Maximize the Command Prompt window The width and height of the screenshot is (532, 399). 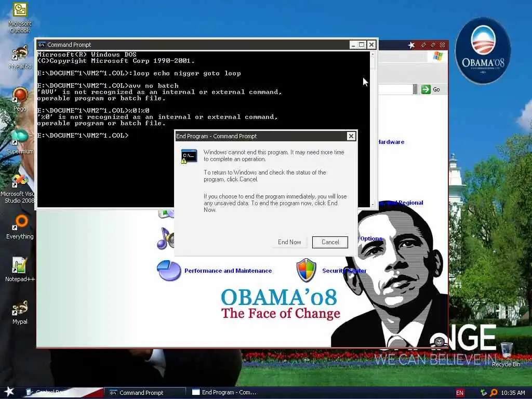(x=362, y=45)
